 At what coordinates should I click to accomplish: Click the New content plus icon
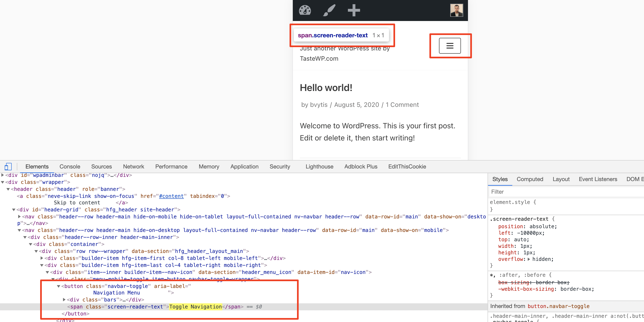tap(353, 10)
